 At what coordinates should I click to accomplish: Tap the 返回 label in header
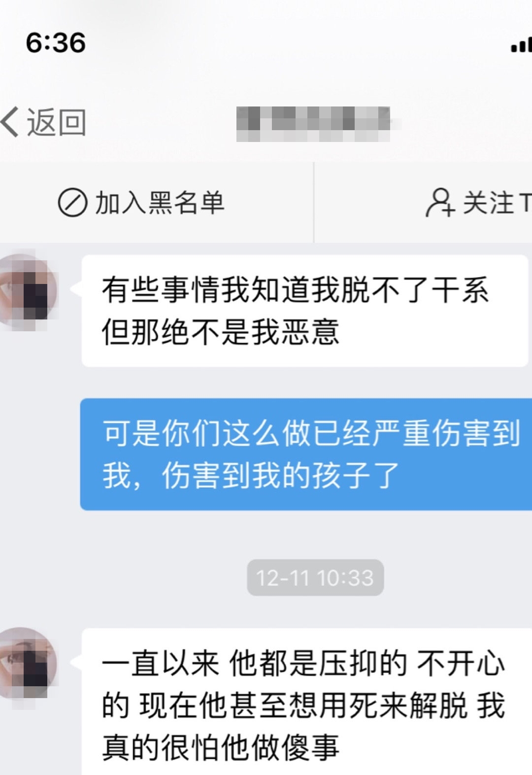(56, 122)
